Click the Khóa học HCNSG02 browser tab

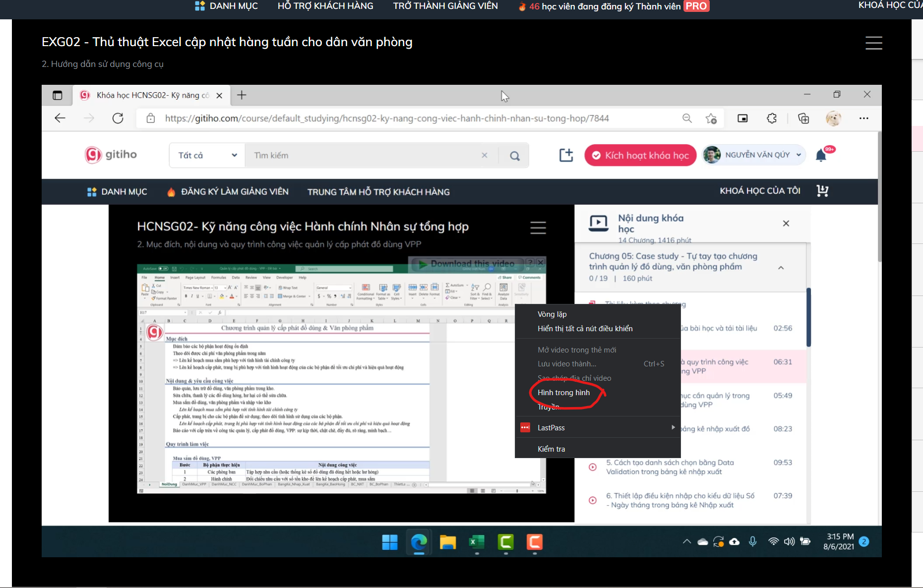(151, 95)
